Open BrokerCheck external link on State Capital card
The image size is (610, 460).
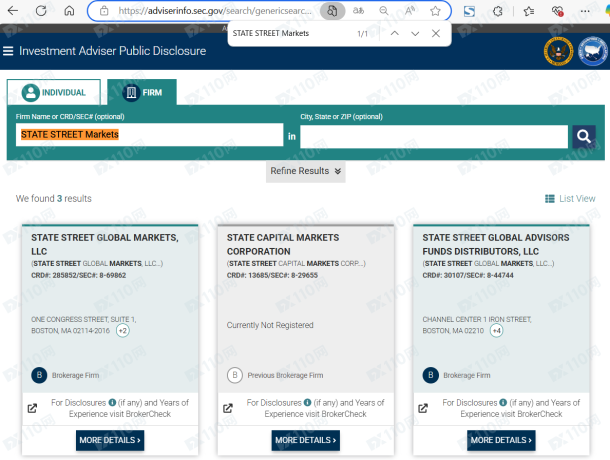click(228, 408)
